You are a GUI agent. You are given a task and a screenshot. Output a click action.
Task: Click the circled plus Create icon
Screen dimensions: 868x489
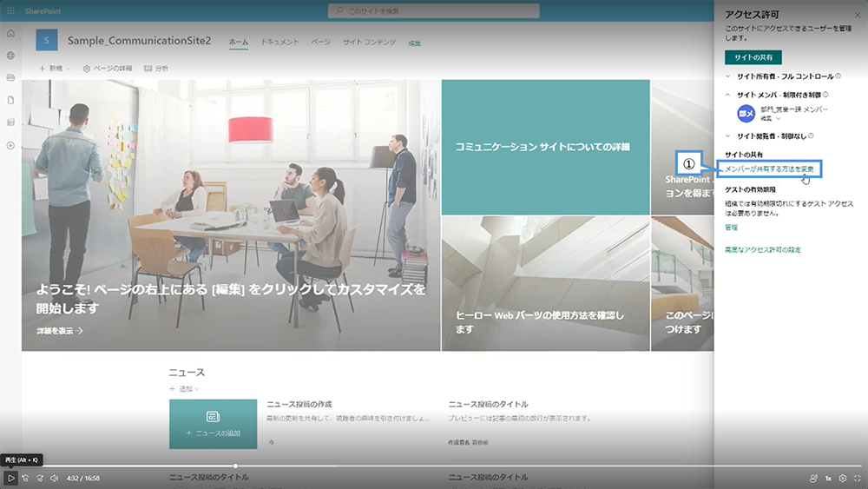click(x=10, y=146)
